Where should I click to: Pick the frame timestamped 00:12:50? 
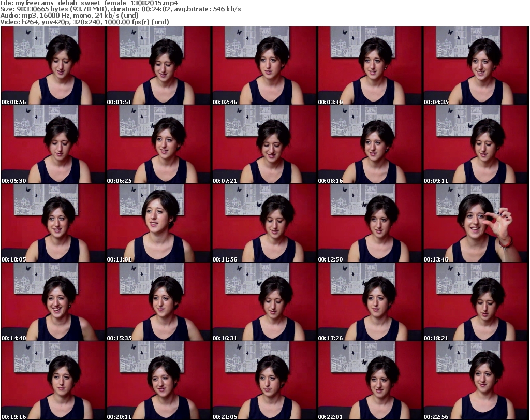coord(370,223)
